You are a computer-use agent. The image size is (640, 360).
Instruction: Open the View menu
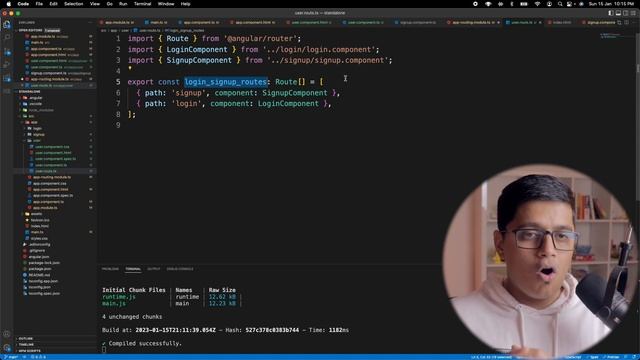click(95, 4)
